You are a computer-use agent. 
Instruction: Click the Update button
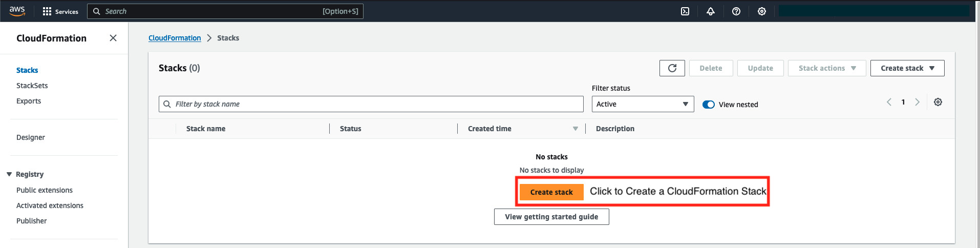(760, 68)
